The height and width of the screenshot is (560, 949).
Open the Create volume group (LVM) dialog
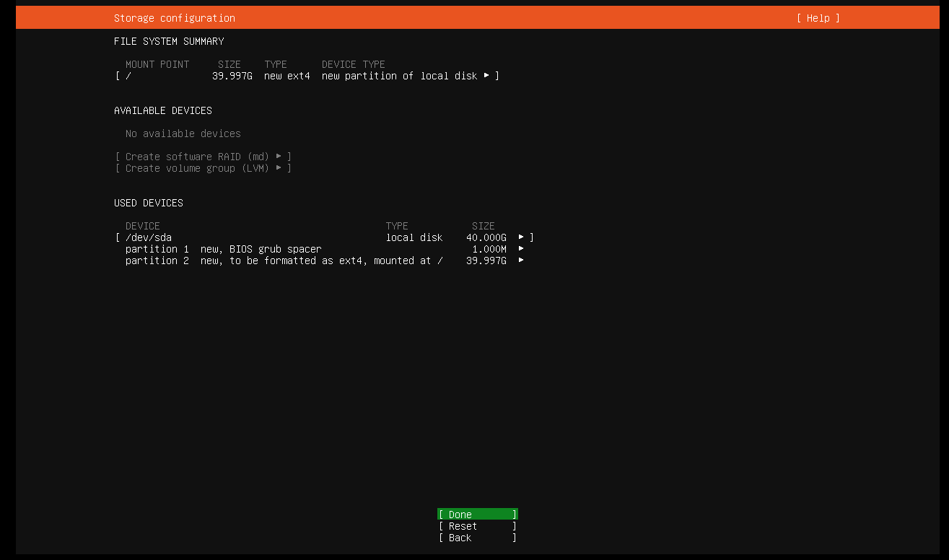pyautogui.click(x=203, y=167)
